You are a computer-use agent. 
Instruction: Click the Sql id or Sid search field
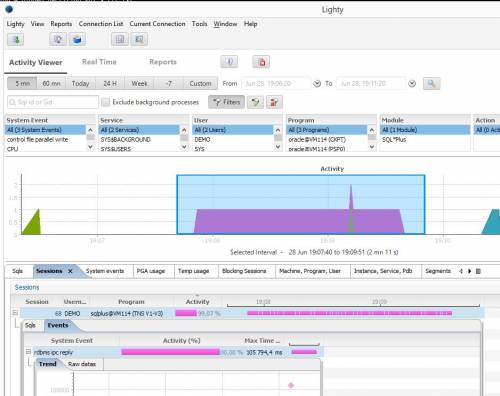53,102
